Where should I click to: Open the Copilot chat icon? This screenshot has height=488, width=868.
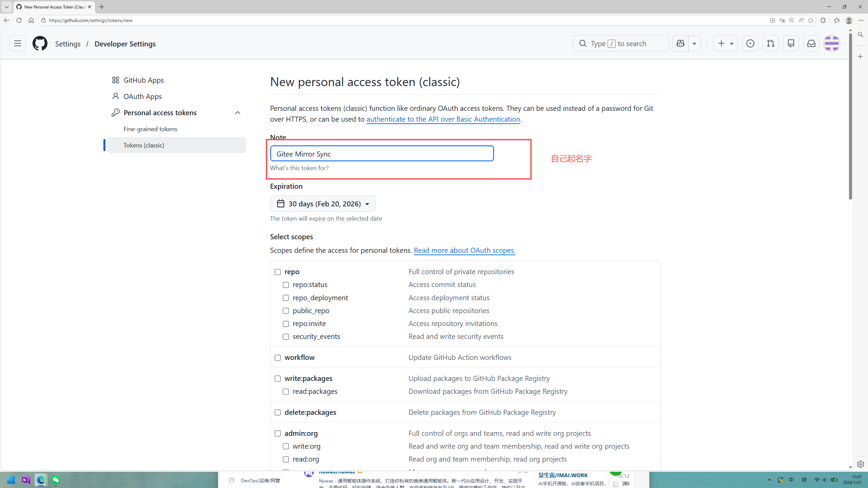click(680, 43)
